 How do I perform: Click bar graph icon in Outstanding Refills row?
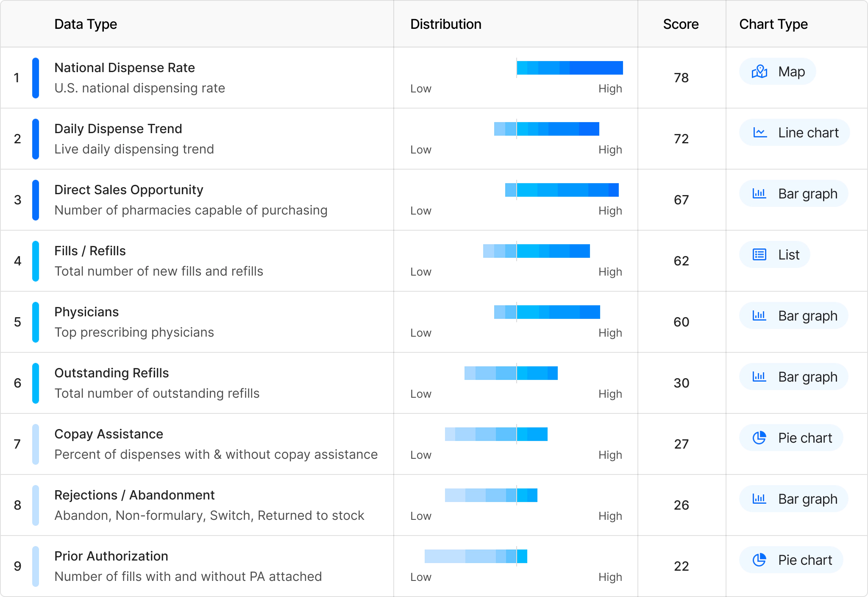coord(759,377)
